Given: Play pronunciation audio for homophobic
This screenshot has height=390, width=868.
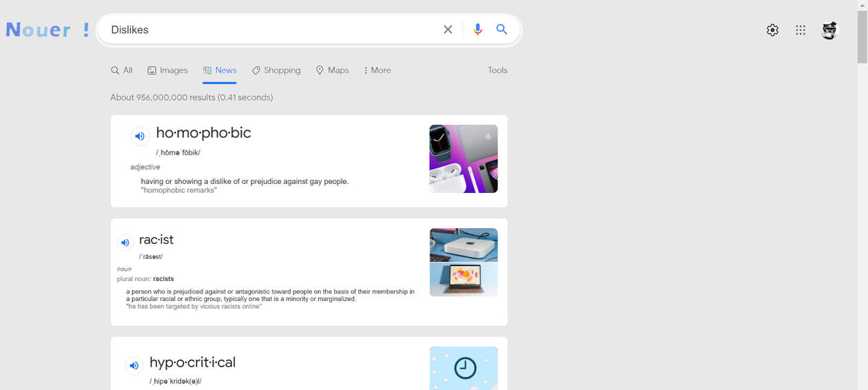Looking at the screenshot, I should pyautogui.click(x=140, y=136).
